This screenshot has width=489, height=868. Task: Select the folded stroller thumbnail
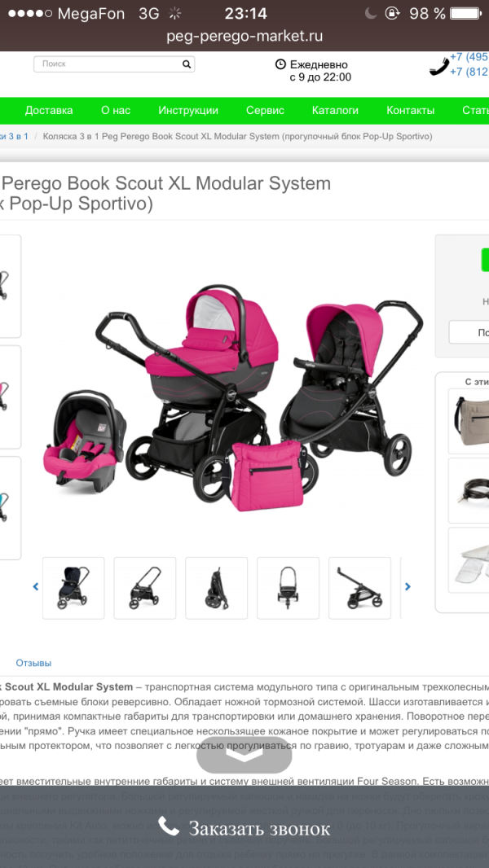[x=217, y=588]
